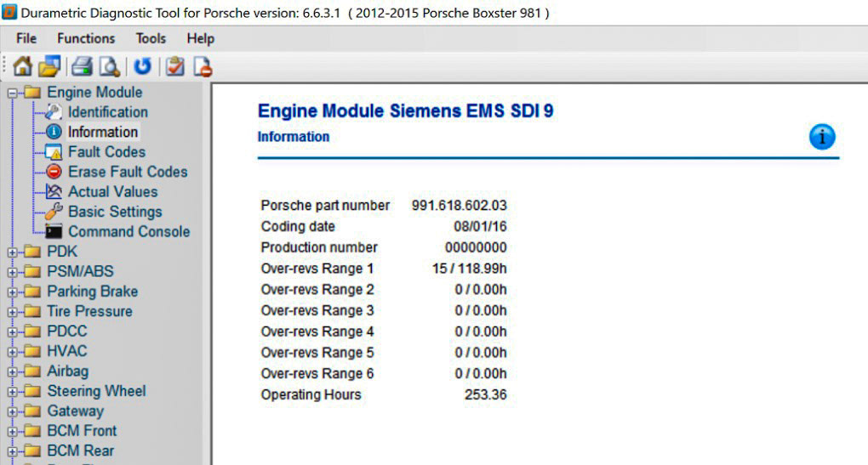Screen dimensions: 868x465
Task: Select Erase Fault Codes entry
Action: [128, 172]
